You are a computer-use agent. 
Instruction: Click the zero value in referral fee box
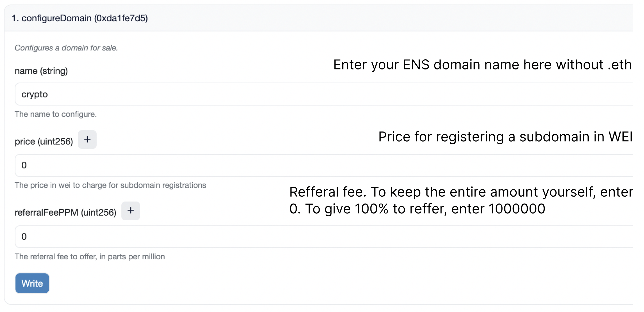tap(24, 237)
